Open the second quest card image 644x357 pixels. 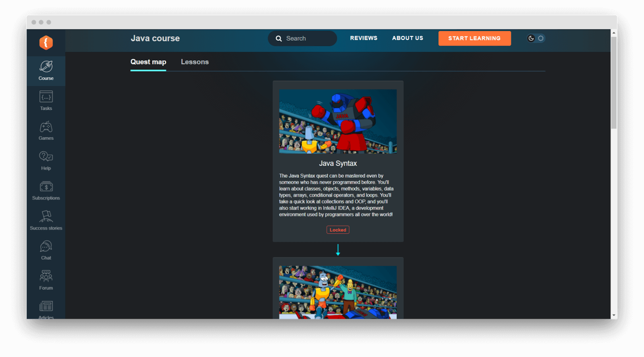(338, 292)
